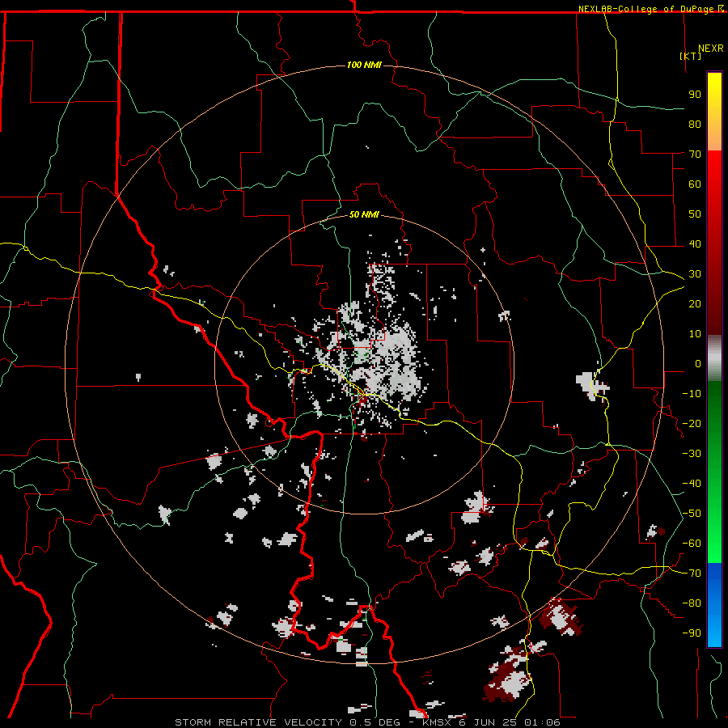Click the 80 value on the velocity scale

pos(695,124)
